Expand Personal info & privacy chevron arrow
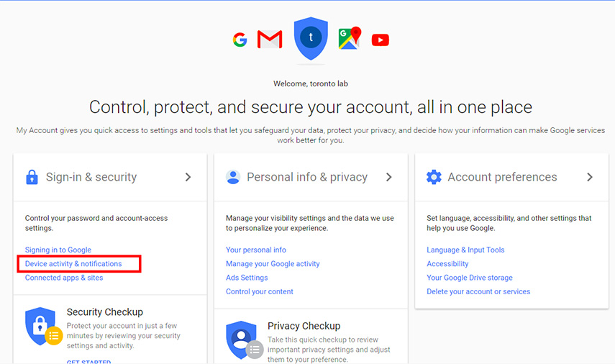 (x=389, y=177)
